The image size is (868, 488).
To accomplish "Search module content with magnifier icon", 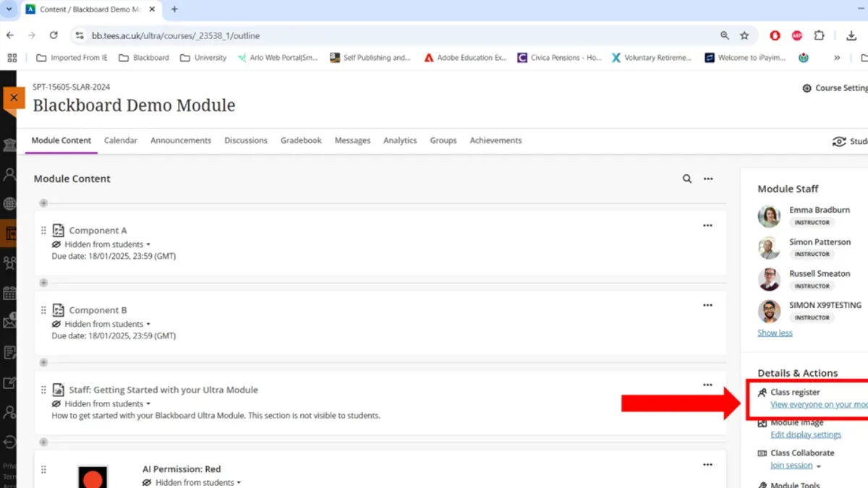I will pos(687,179).
